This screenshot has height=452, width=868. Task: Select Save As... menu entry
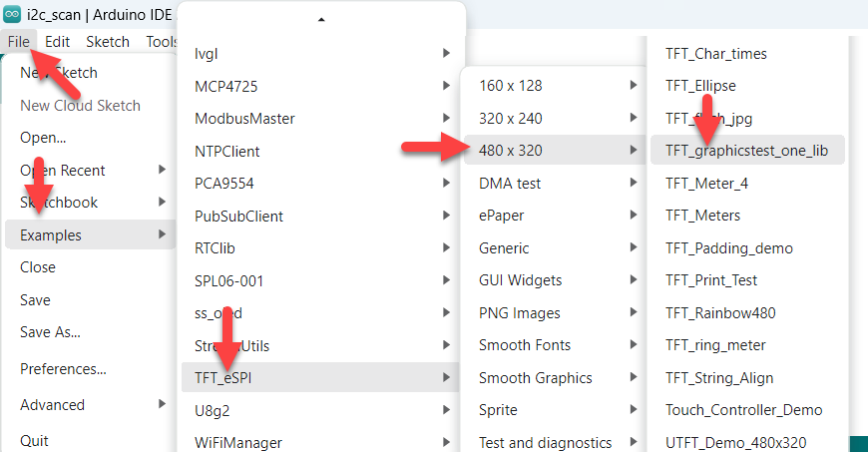(x=50, y=332)
